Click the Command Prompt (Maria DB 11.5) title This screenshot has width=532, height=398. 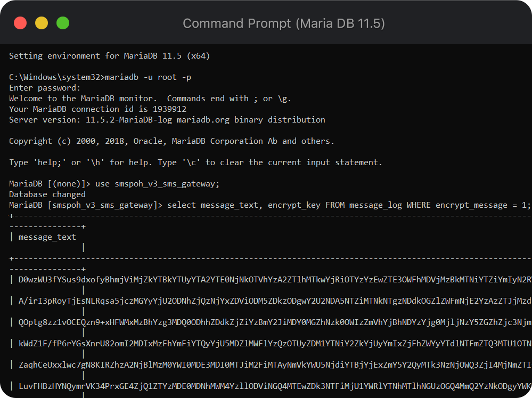click(x=283, y=23)
